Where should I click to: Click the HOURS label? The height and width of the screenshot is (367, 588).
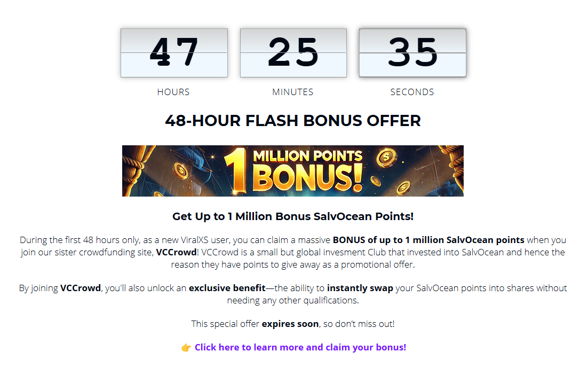173,92
